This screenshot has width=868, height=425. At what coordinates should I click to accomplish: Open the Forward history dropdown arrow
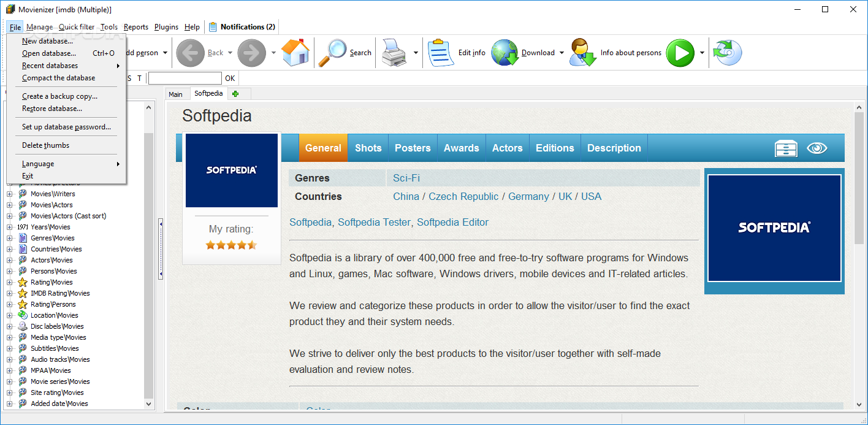273,53
